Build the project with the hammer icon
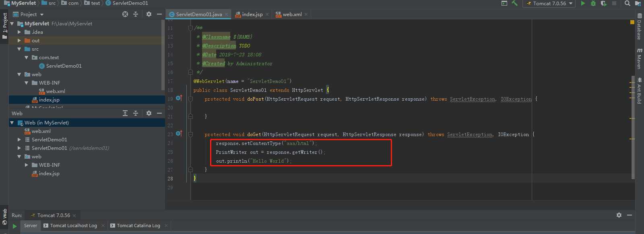This screenshot has height=234, width=644. click(515, 3)
